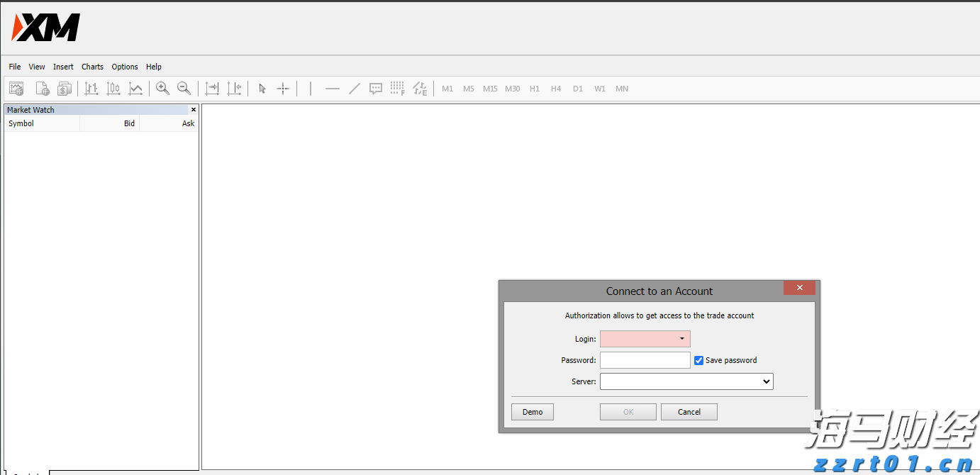The height and width of the screenshot is (475, 980).
Task: Close the Market Watch panel
Action: click(194, 110)
